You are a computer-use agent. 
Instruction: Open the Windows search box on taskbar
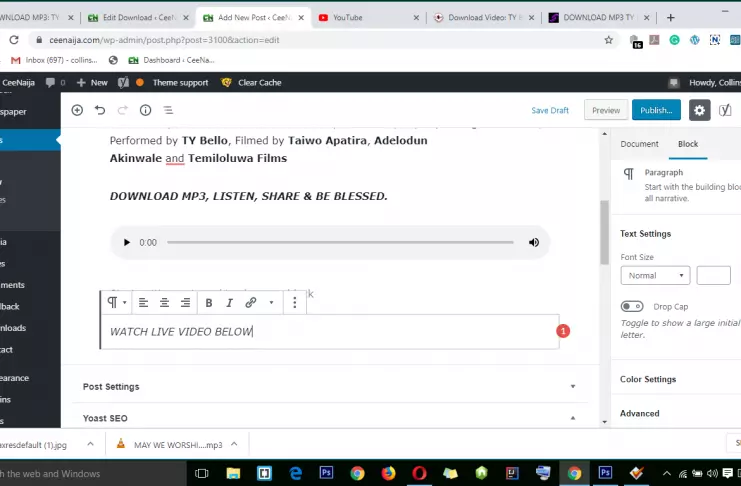[x=93, y=473]
